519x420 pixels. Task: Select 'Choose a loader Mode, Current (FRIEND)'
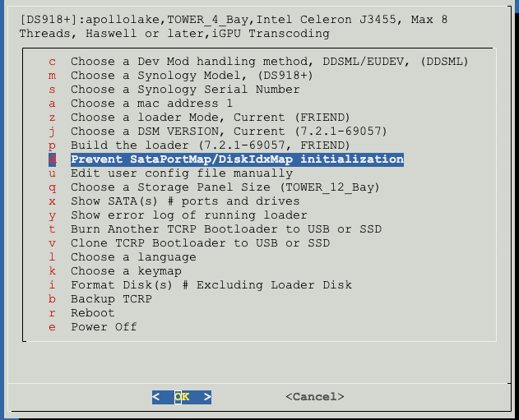[x=211, y=118]
